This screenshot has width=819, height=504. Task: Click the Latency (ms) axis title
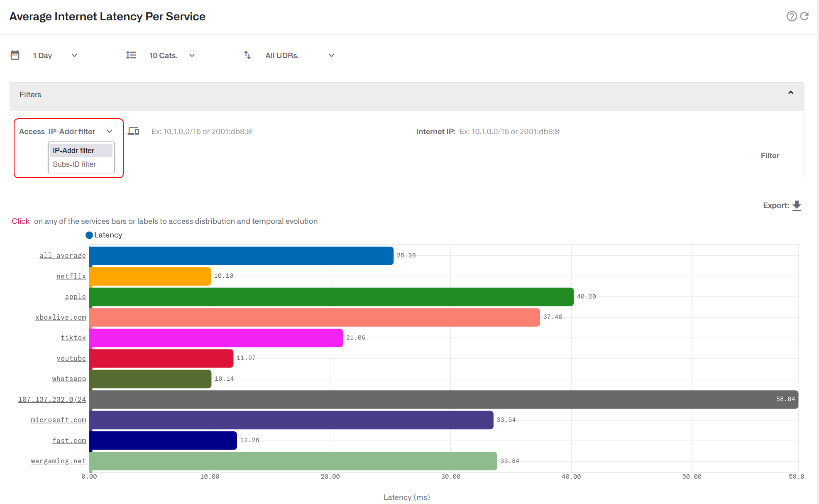pyautogui.click(x=407, y=497)
